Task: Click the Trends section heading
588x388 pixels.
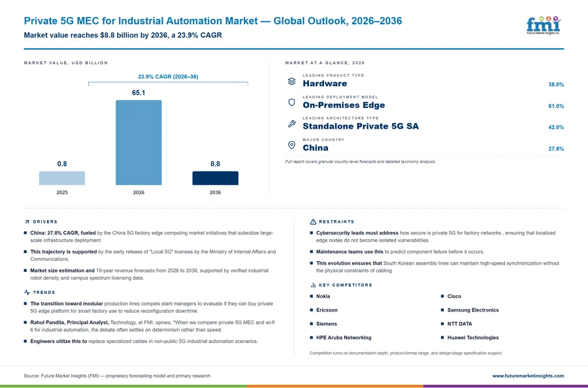Action: (44, 293)
